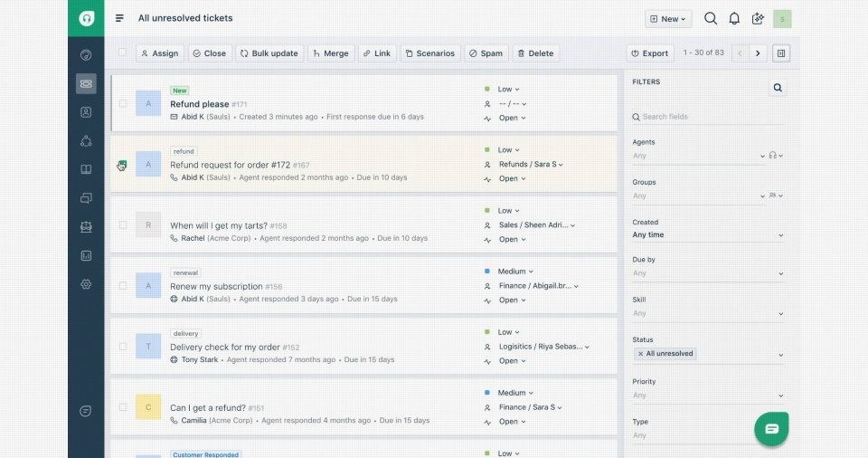Click avatar A of Refund please ticket

(x=148, y=103)
